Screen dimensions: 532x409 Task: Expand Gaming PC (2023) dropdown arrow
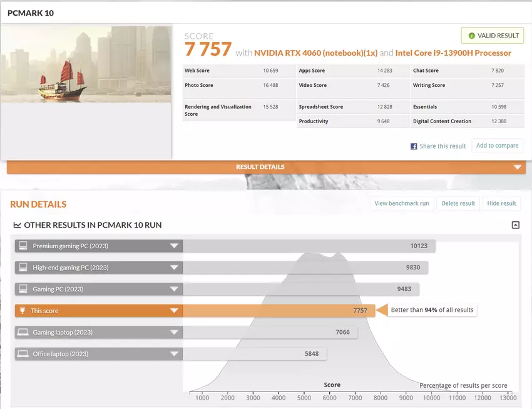tap(174, 290)
